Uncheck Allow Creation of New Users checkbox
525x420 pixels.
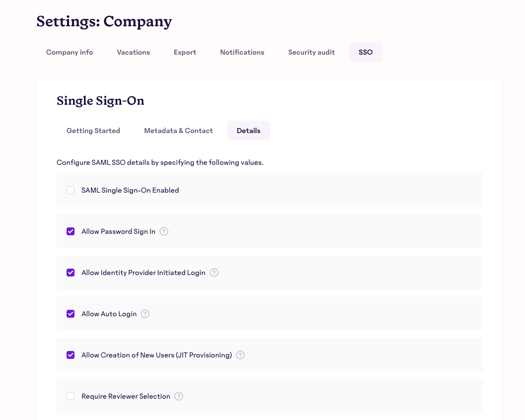coord(71,355)
